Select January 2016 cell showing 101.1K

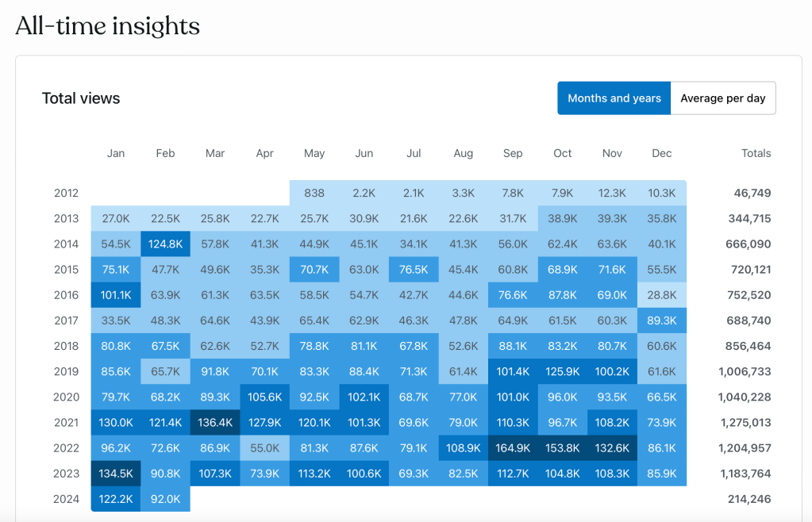click(x=116, y=295)
